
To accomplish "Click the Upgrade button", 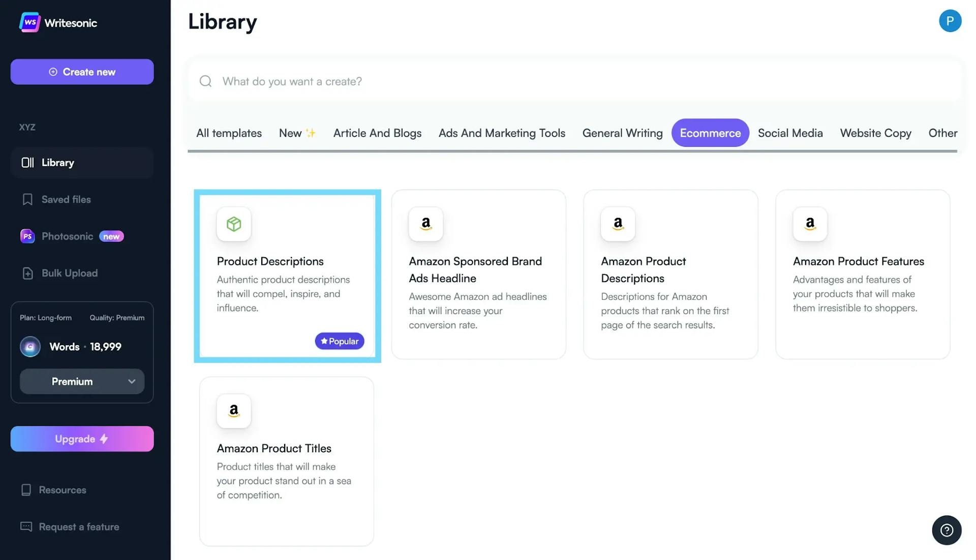I will click(81, 439).
